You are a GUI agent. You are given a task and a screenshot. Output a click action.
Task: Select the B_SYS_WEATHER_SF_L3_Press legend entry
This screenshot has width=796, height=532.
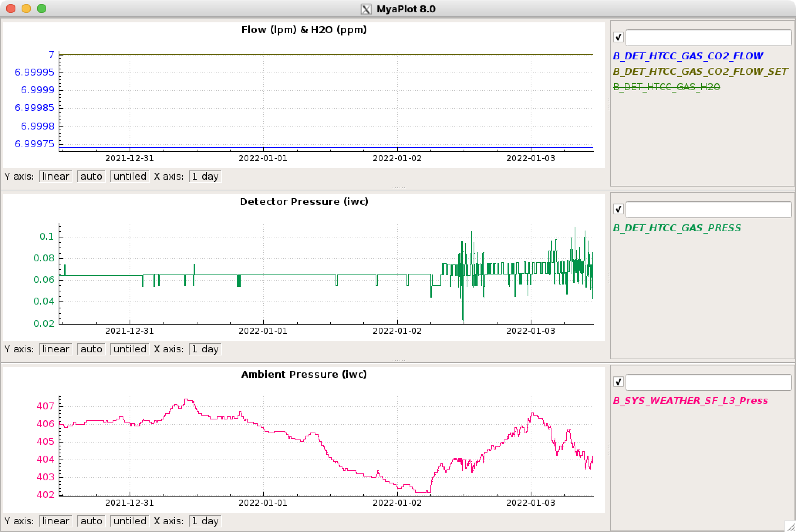pyautogui.click(x=690, y=401)
